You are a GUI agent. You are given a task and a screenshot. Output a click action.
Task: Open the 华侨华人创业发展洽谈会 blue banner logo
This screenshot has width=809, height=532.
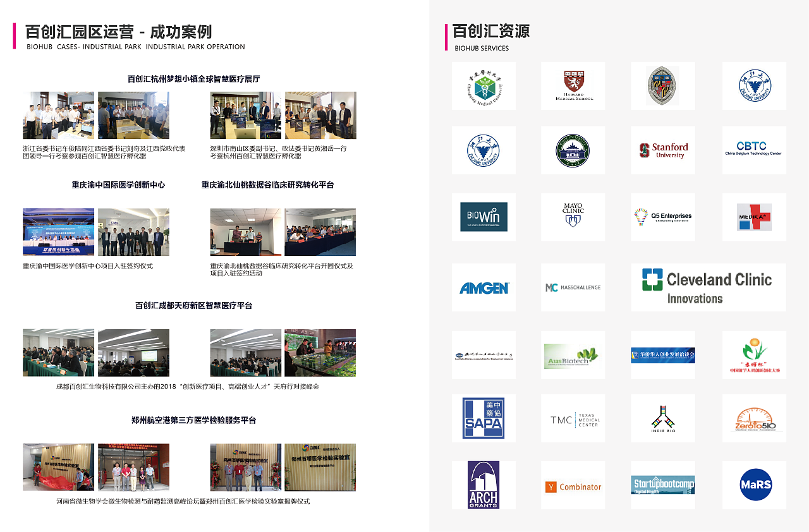point(662,355)
